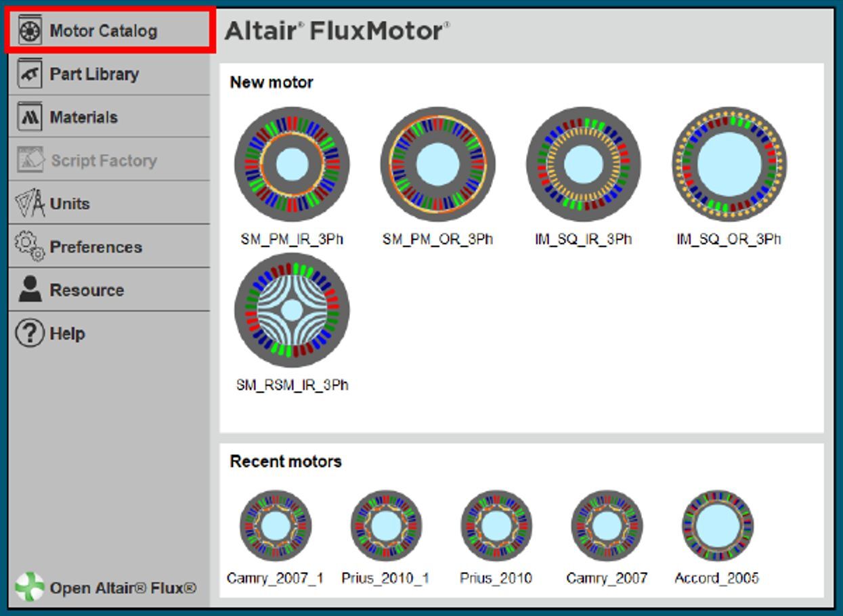Open the Preferences page
The image size is (843, 616).
(x=109, y=246)
